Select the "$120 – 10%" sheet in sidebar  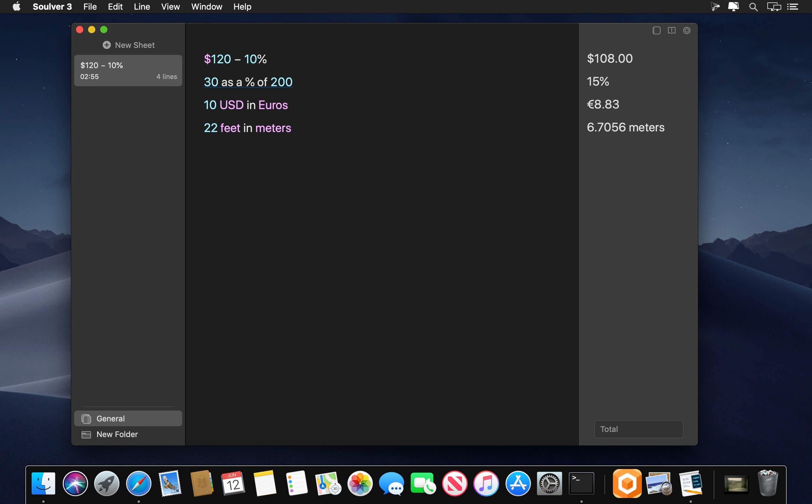click(x=128, y=71)
